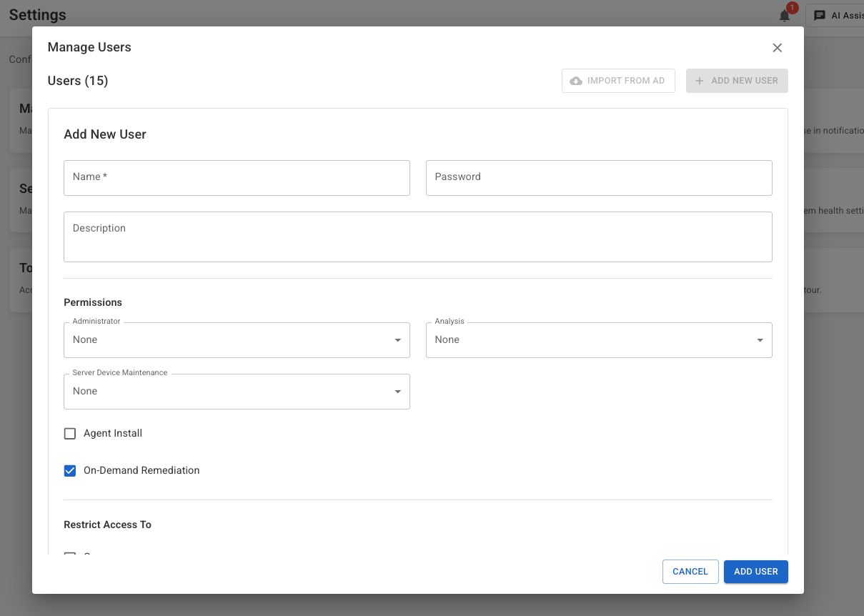Close the Manage Users dialog
Image resolution: width=864 pixels, height=616 pixels.
click(778, 48)
